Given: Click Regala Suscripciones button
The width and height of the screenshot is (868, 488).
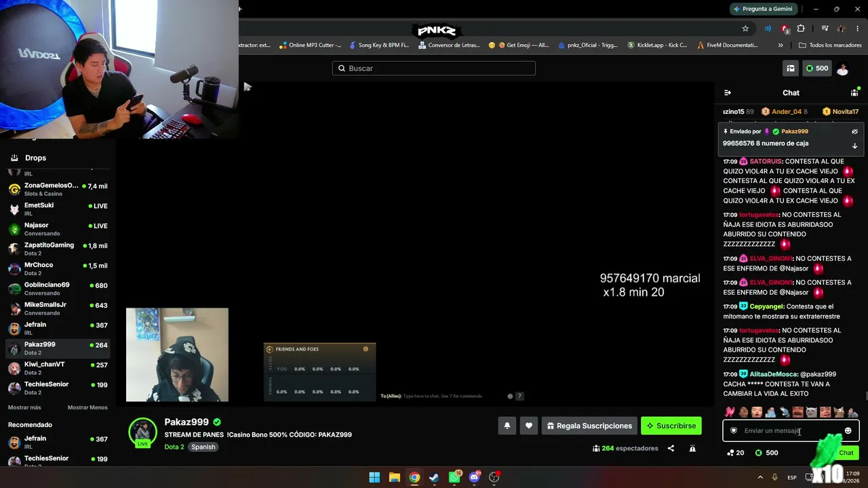Looking at the screenshot, I should (x=589, y=426).
